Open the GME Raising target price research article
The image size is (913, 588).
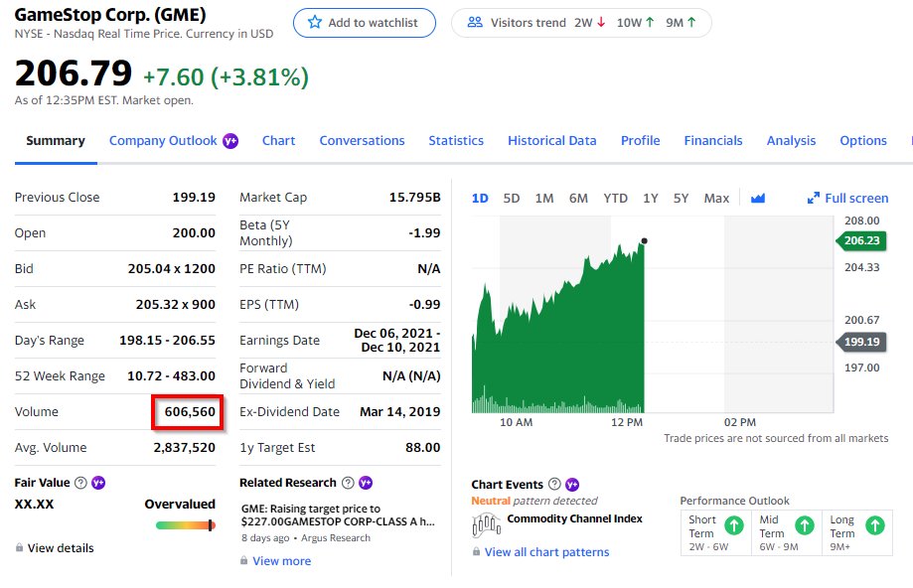pos(338,515)
